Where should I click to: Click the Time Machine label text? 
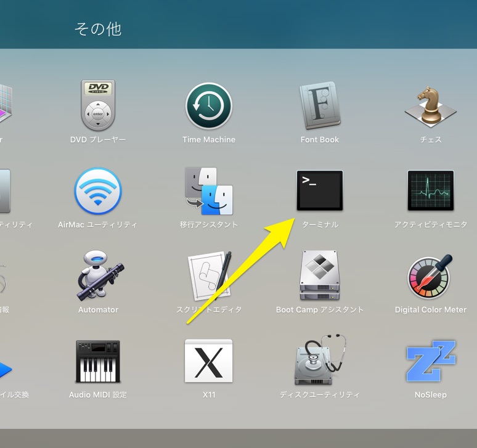click(209, 140)
